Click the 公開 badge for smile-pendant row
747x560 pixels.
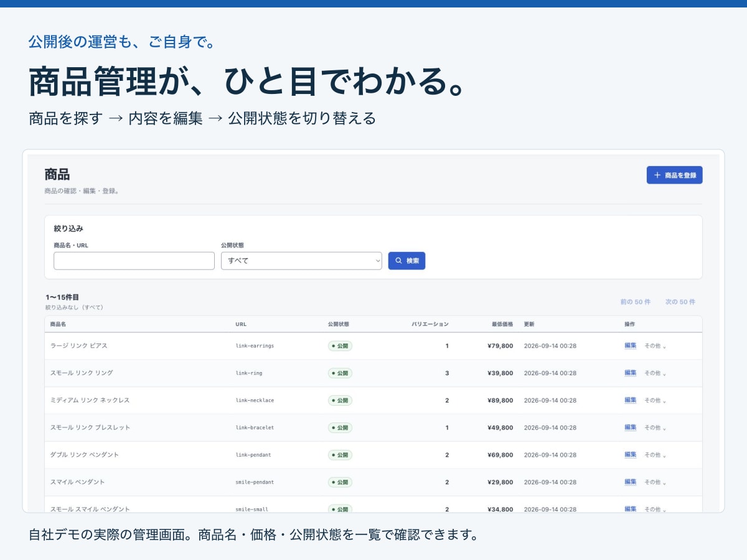click(340, 483)
